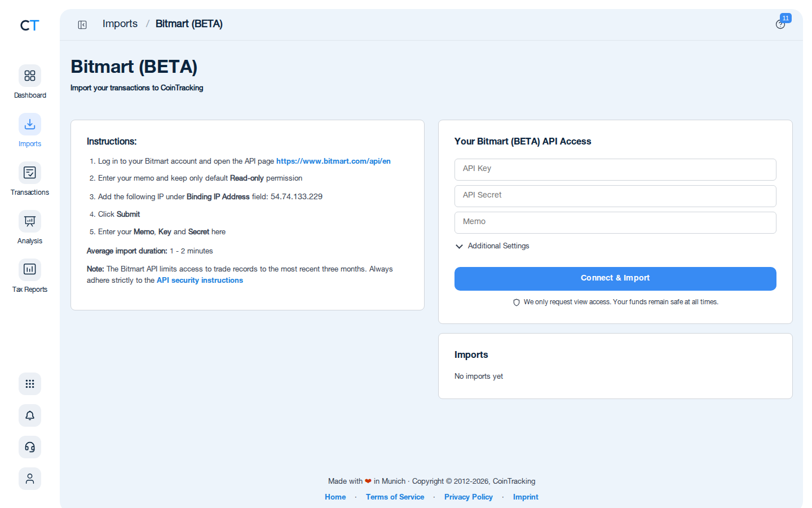Focus the API Key input field

click(615, 169)
